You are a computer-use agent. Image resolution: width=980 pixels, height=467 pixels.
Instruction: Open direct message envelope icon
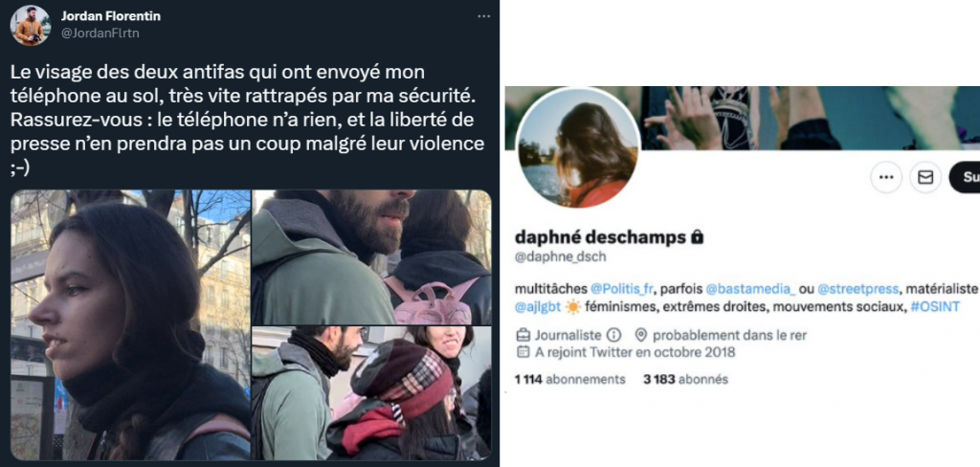pos(924,178)
